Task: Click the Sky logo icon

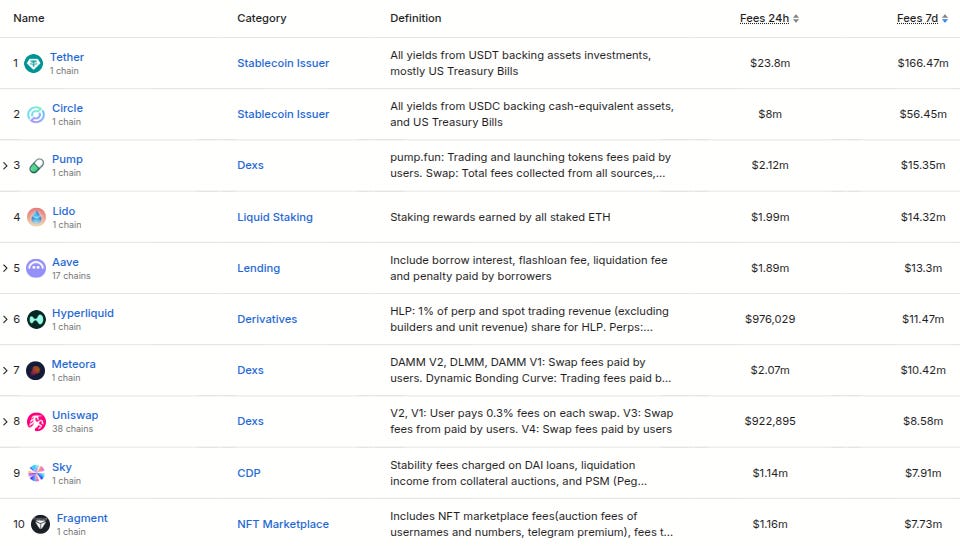Action: 36,473
